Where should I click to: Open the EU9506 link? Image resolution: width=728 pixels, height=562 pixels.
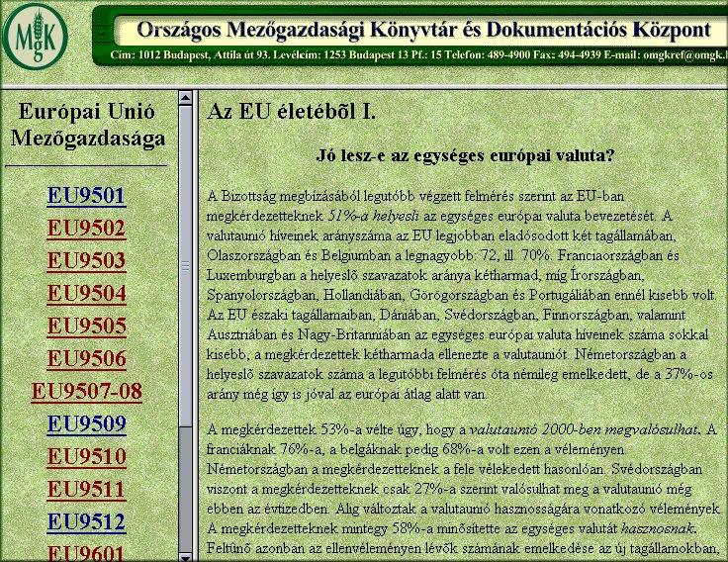pos(86,358)
